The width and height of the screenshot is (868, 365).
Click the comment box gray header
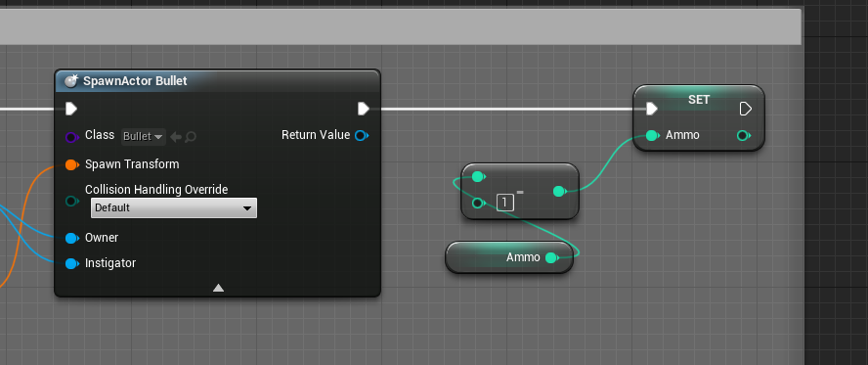click(x=400, y=26)
